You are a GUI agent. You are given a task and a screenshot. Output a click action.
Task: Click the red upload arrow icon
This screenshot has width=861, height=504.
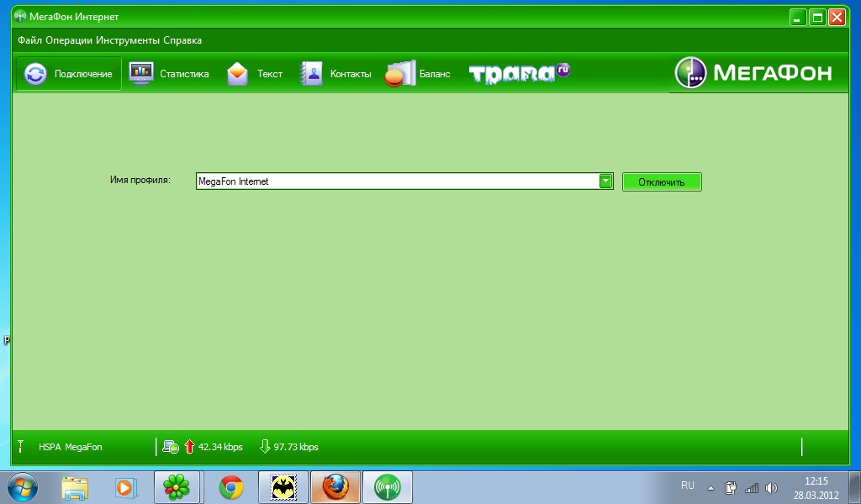[x=189, y=446]
